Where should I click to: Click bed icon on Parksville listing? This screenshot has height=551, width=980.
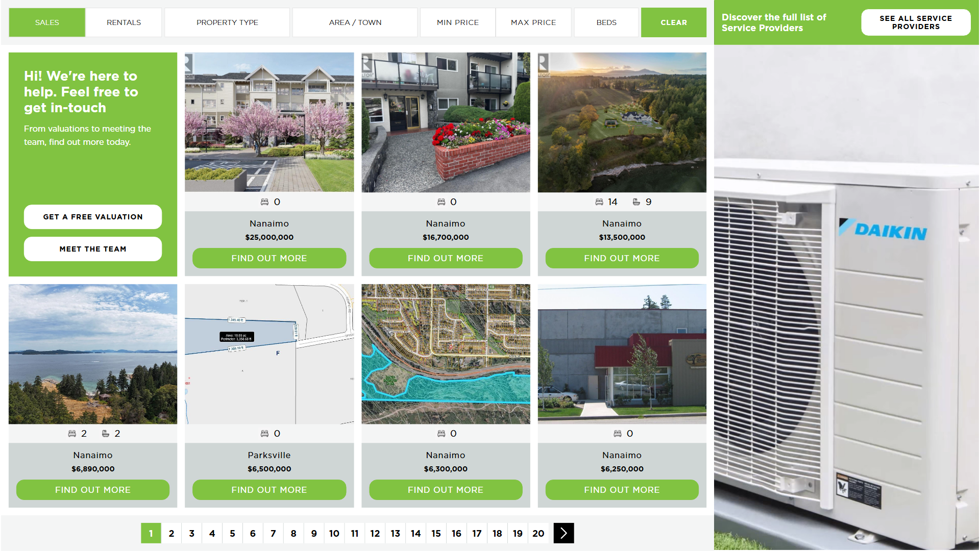tap(264, 434)
